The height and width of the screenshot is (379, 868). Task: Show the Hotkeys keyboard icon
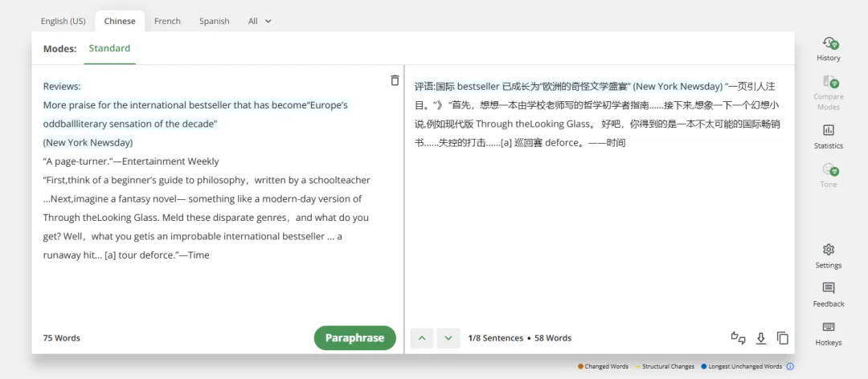(x=828, y=327)
